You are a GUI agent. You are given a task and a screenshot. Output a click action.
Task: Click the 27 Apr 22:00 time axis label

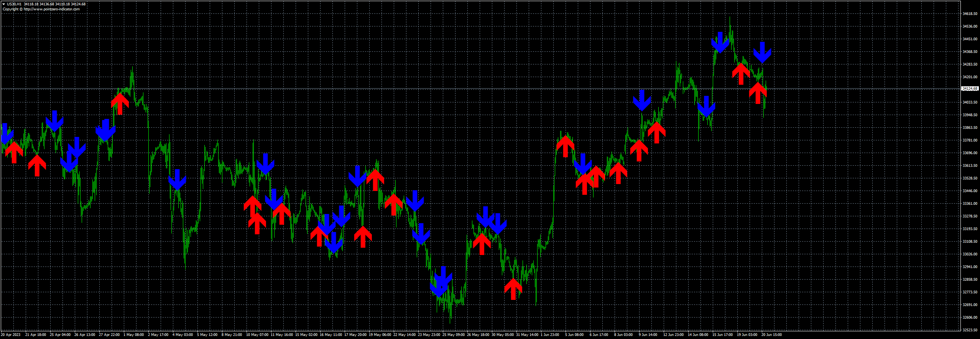click(x=109, y=335)
